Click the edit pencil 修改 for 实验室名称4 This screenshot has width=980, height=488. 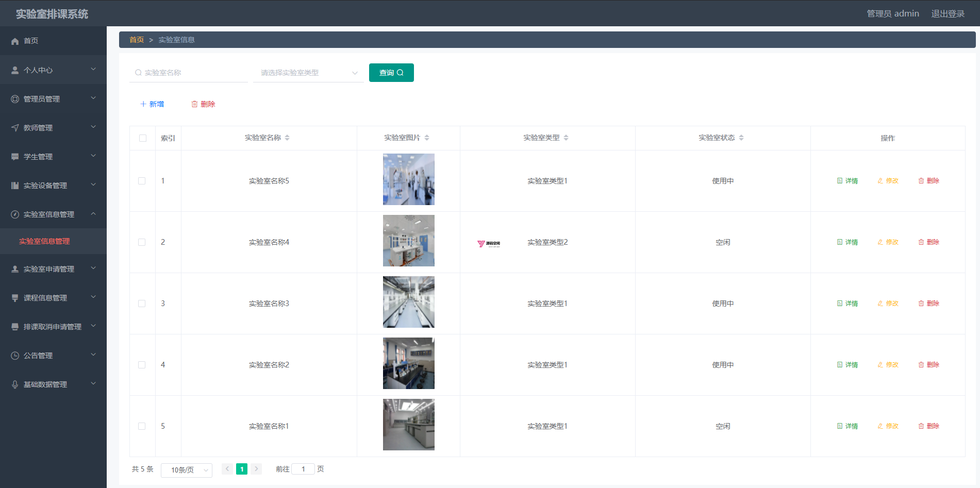(x=888, y=242)
